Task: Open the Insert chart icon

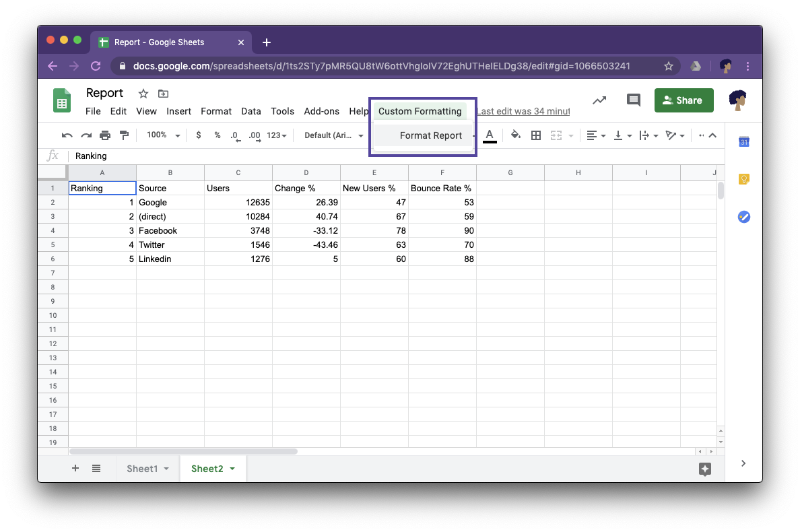Action: tap(599, 100)
